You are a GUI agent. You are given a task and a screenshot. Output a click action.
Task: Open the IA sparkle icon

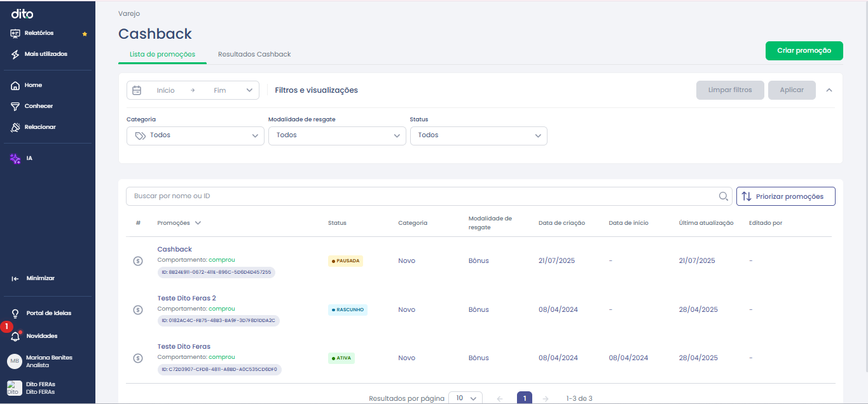[15, 158]
